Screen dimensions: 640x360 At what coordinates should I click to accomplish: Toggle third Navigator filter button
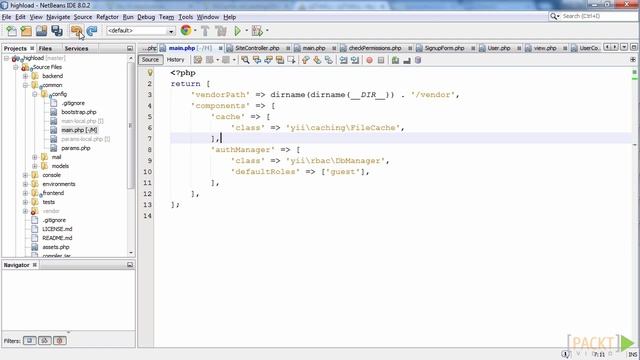pos(60,340)
